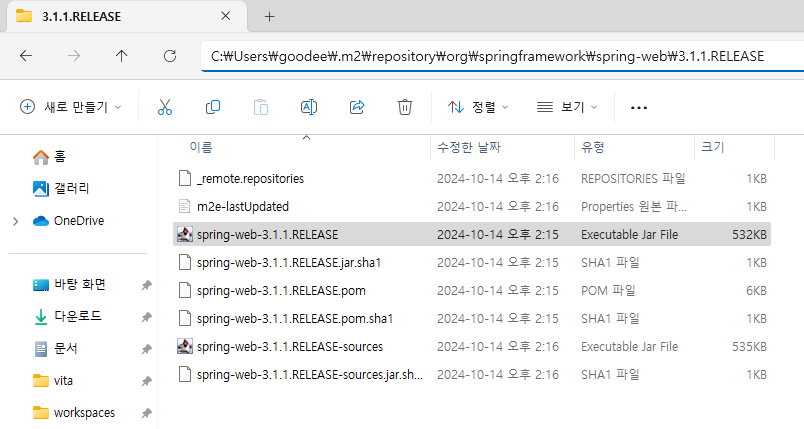Viewport: 804px width, 429px height.
Task: Close the 3.1.1.RELEASE tab
Action: 226,16
